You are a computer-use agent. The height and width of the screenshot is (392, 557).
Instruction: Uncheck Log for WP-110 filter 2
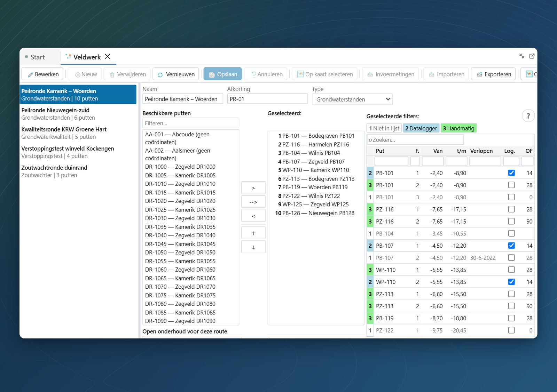tap(511, 282)
